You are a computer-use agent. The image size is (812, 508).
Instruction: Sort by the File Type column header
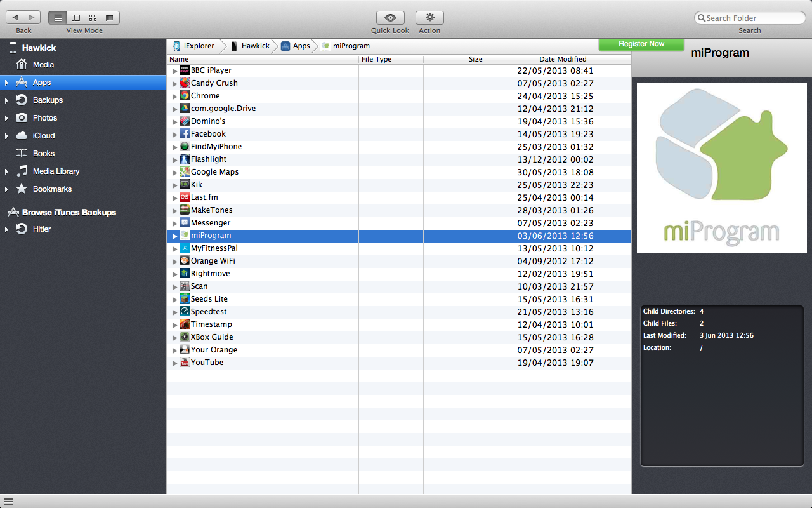(391, 59)
